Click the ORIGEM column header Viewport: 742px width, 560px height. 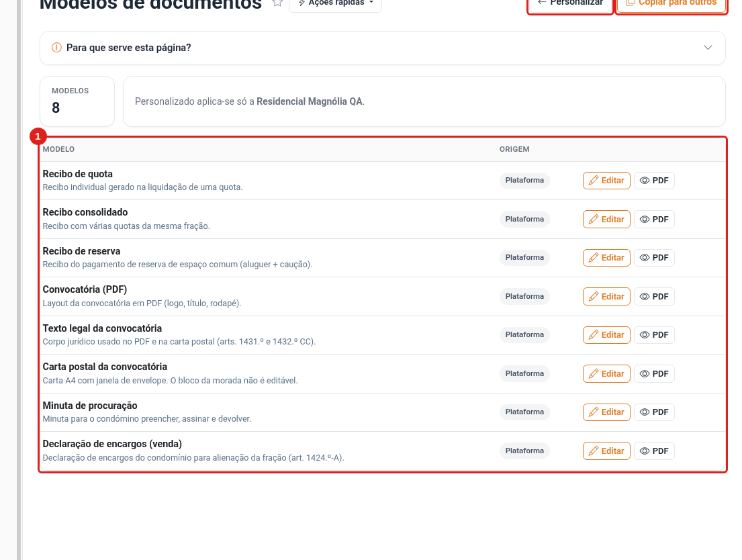pyautogui.click(x=514, y=149)
